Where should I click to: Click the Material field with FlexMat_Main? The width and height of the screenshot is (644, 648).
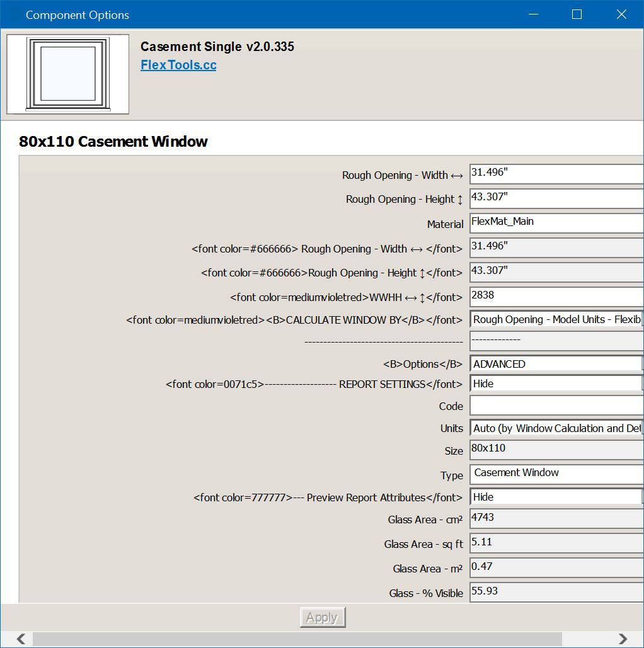tap(556, 223)
